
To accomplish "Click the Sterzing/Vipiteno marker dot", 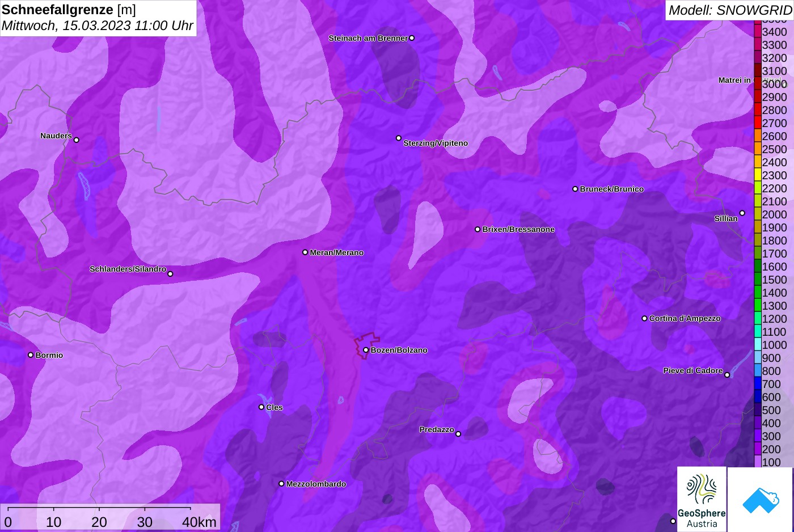I will coord(399,138).
